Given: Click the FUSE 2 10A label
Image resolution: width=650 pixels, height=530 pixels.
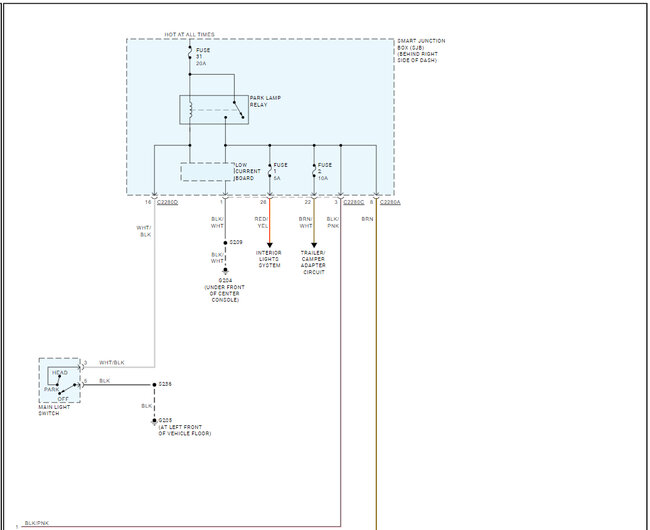Looking at the screenshot, I should point(325,172).
